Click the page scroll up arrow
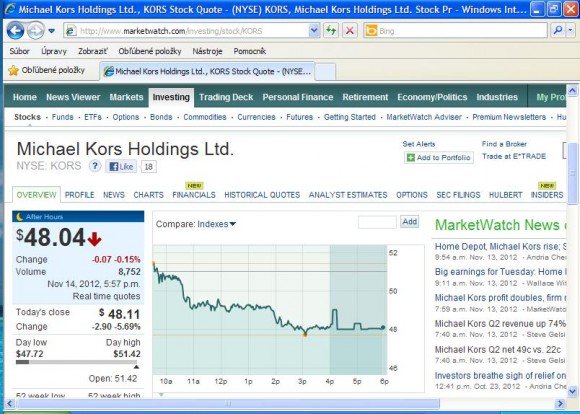580x414 pixels. click(572, 90)
